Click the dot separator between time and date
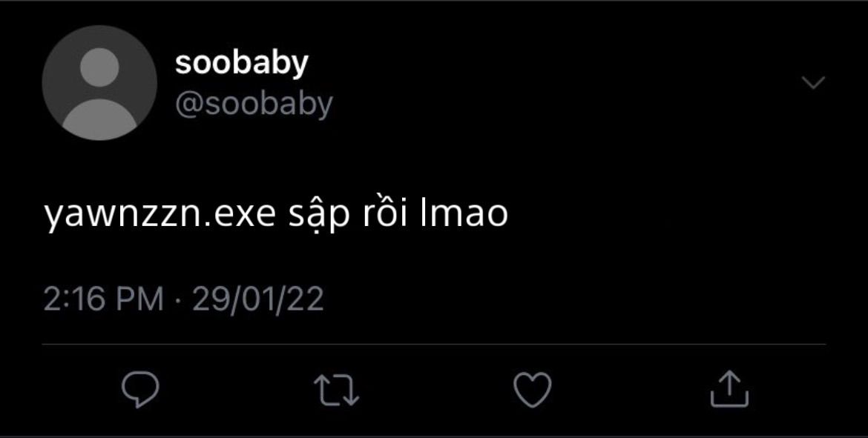Viewport: 868px width, 438px height. coord(178,301)
